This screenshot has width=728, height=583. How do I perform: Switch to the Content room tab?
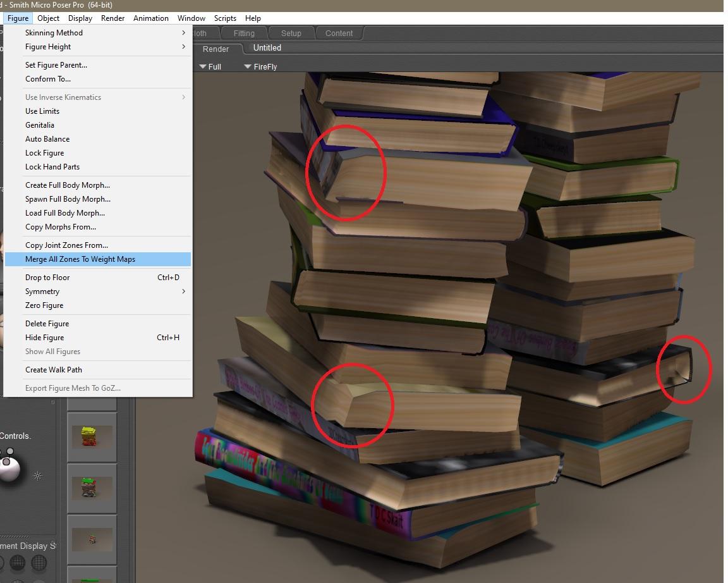(339, 34)
